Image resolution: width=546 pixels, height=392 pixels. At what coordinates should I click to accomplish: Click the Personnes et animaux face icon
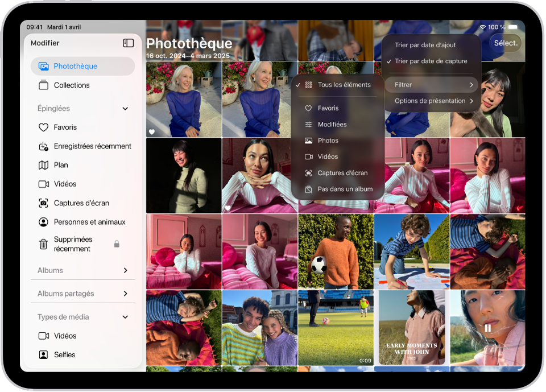point(43,222)
